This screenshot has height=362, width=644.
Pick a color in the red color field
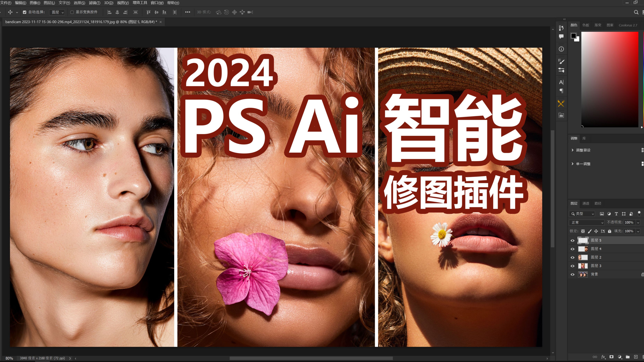(610, 79)
